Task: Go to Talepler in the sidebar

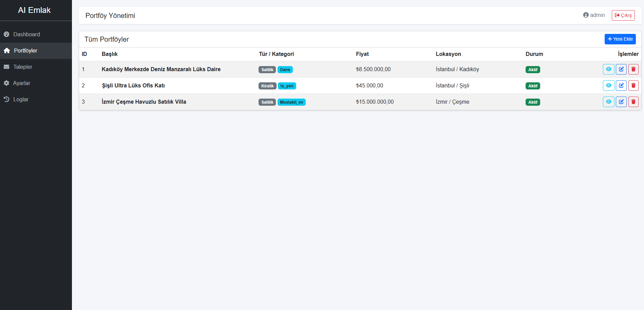Action: pyautogui.click(x=36, y=67)
